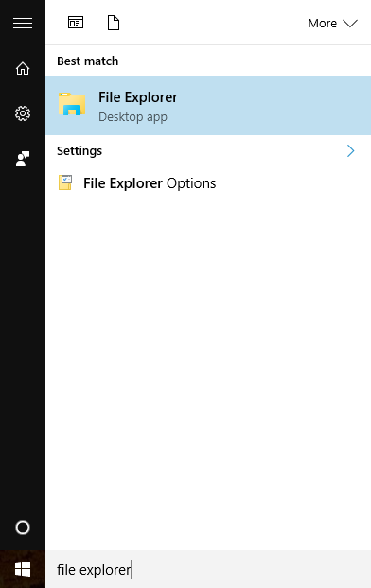Filter results by Apps icon

[x=76, y=23]
